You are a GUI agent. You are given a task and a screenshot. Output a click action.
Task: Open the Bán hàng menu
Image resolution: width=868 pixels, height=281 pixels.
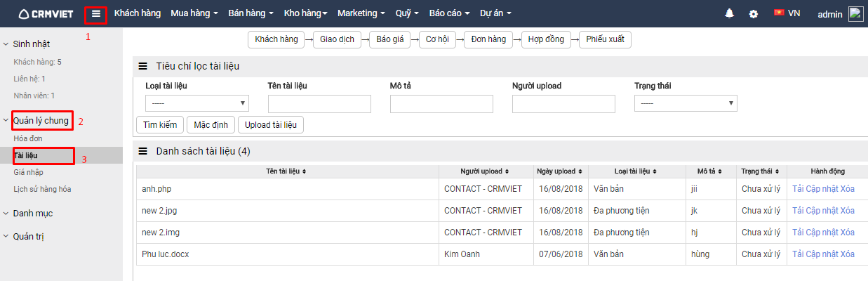pyautogui.click(x=251, y=13)
